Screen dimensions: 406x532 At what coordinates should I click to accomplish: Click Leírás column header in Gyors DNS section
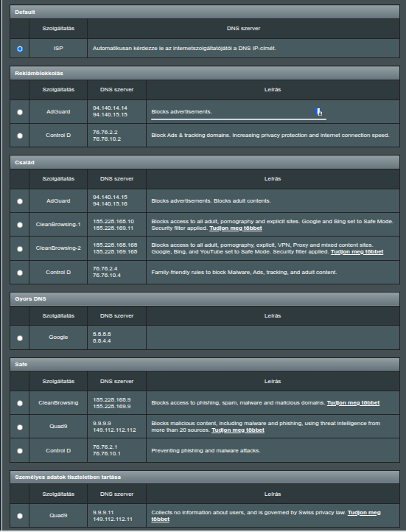tap(273, 316)
